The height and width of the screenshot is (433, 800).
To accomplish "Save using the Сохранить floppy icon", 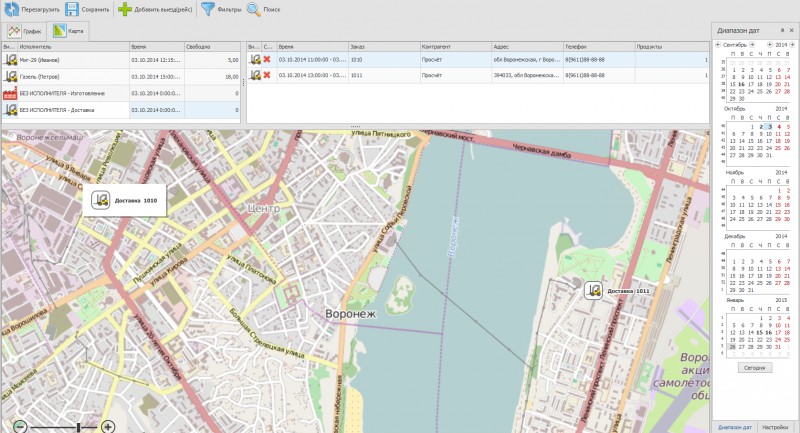I will pos(72,10).
